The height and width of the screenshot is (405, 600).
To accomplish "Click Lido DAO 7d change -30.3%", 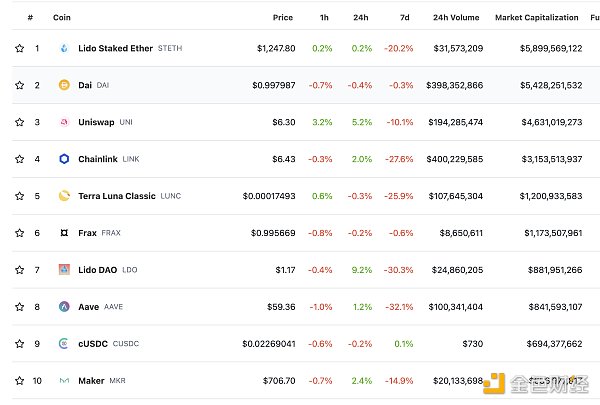I will [x=398, y=270].
